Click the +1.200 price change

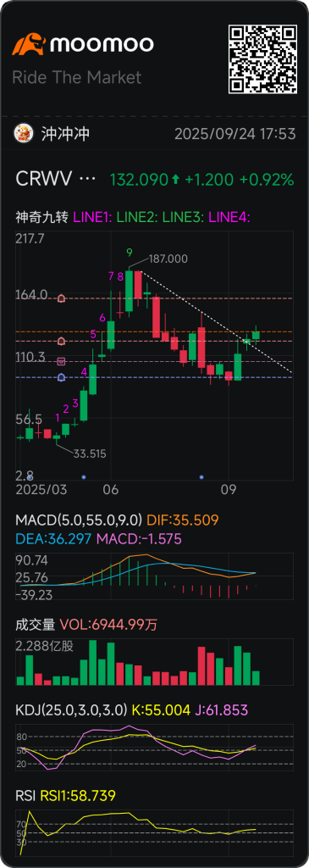tap(209, 180)
